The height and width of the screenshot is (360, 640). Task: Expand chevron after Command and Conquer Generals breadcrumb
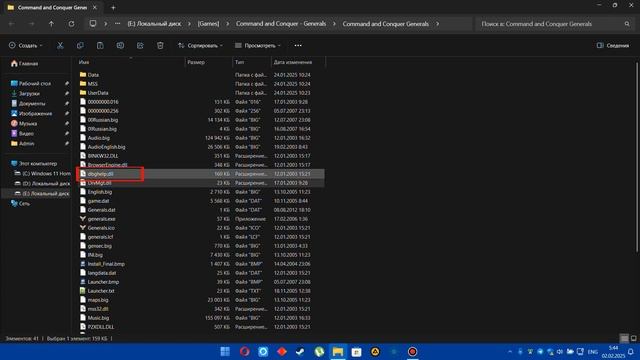click(438, 24)
